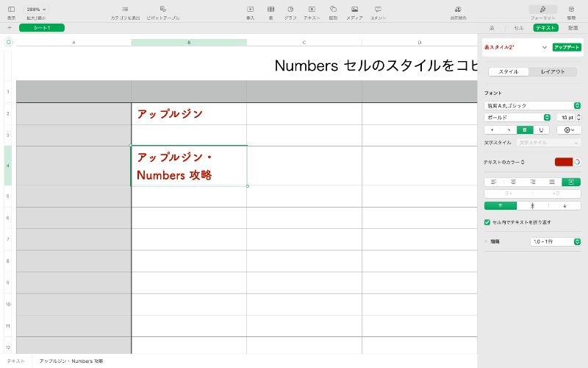Viewport: 588px width, 368px height.
Task: Click the cell アップルジン・Numbers 攻略
Action: pos(189,166)
